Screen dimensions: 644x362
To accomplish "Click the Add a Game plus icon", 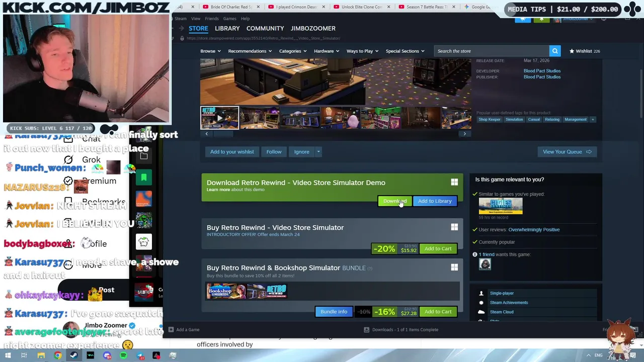I will pyautogui.click(x=171, y=329).
